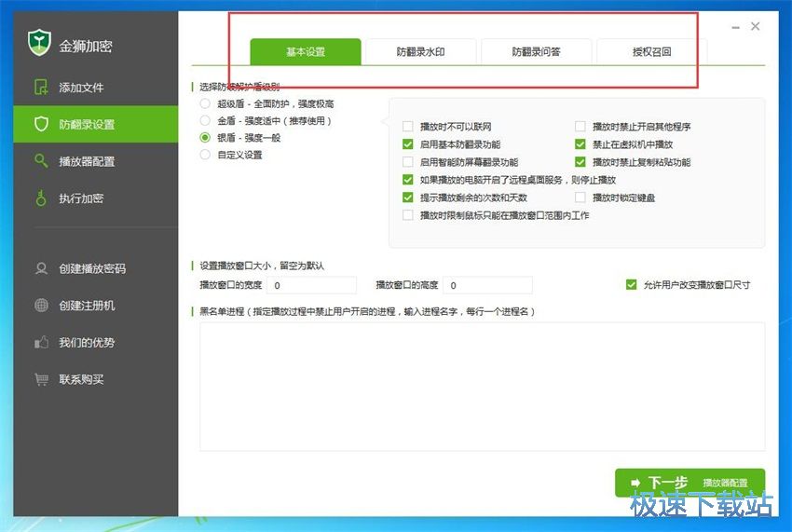Image resolution: width=792 pixels, height=532 pixels.
Task: Switch to the 授权召回 tab
Action: 651,51
